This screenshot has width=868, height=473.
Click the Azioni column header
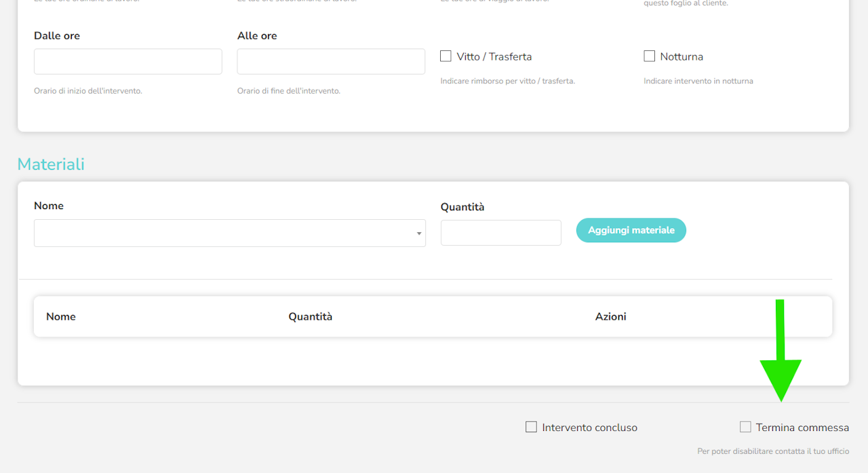(x=610, y=317)
